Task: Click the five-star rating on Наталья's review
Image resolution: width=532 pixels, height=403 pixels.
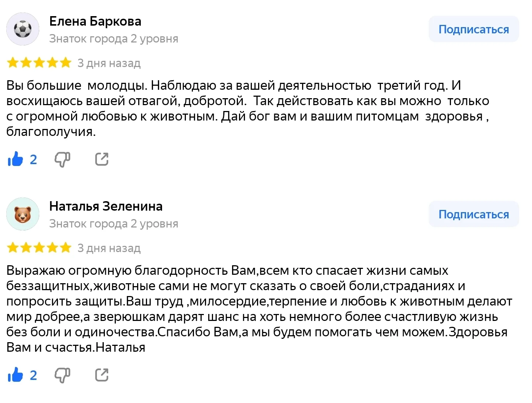Action: click(x=39, y=248)
